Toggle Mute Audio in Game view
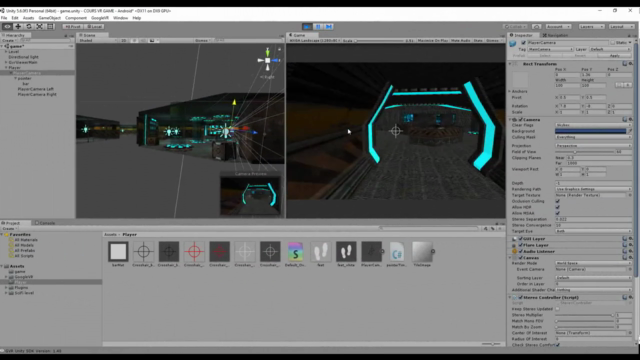This screenshot has width=640, height=360. (461, 41)
